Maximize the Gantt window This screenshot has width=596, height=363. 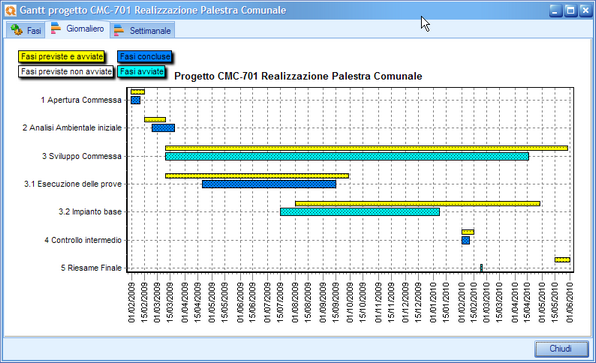(x=571, y=11)
